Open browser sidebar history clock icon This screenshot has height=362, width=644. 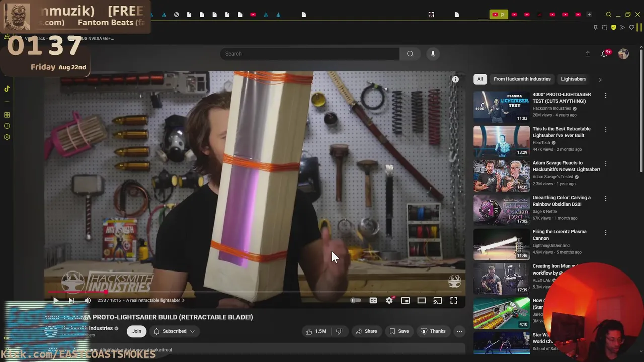point(7,126)
